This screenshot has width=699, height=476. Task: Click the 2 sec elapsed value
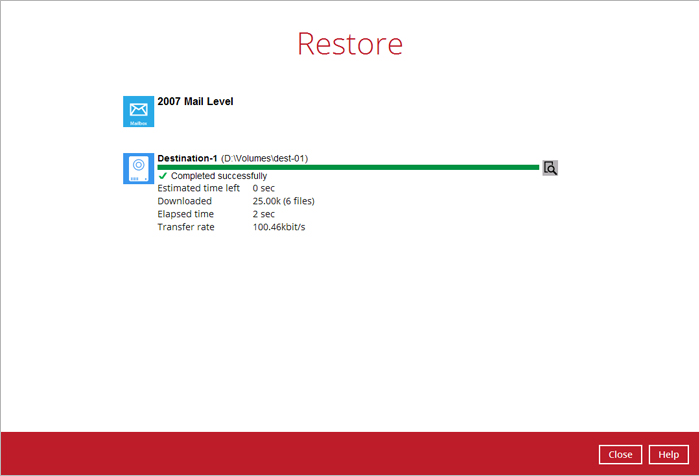pos(263,214)
